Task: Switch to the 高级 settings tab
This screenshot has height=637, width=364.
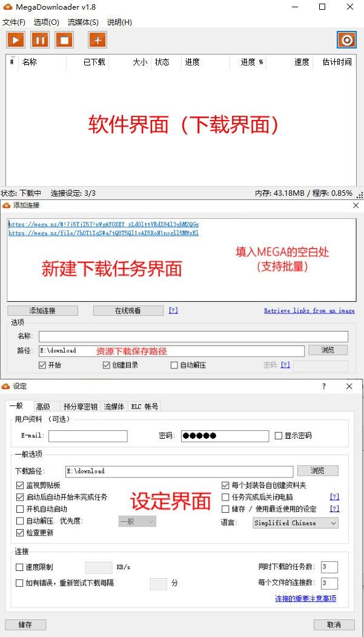Action: (x=43, y=407)
